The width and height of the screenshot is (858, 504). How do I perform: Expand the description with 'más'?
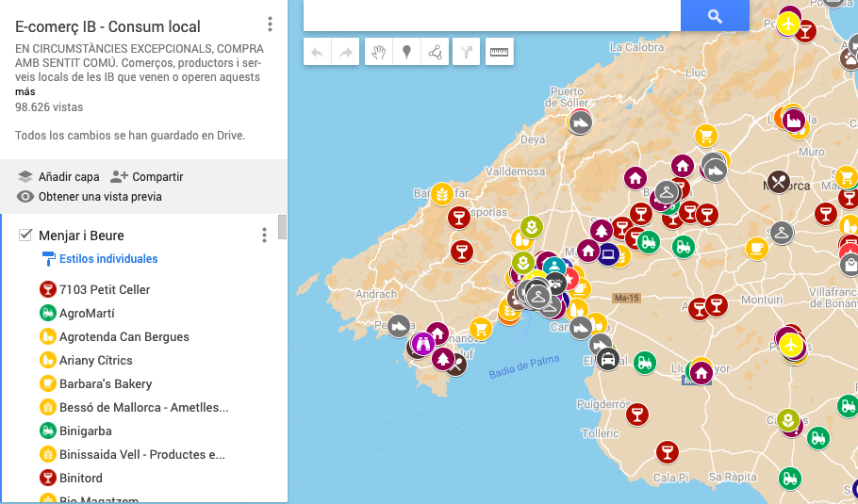tap(25, 91)
